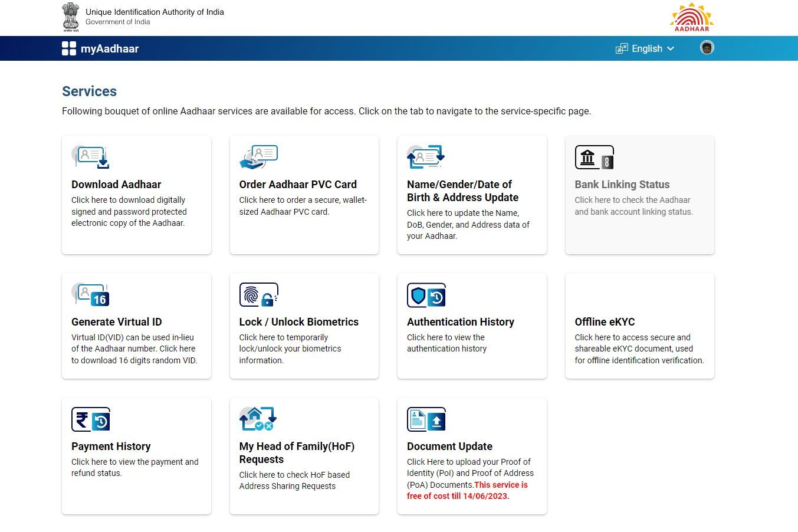Click the Bank Linking Status bank icon
Screen dimensions: 798x532
[595, 157]
